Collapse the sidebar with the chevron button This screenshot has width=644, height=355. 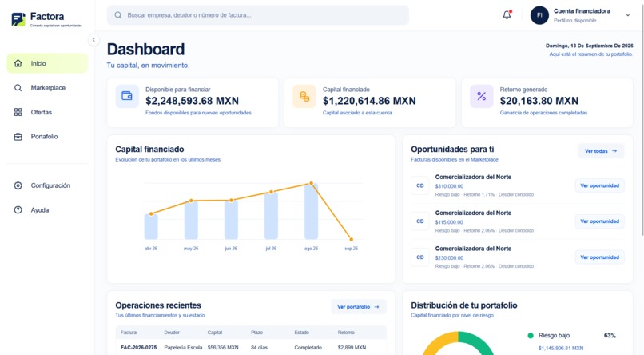coord(93,40)
